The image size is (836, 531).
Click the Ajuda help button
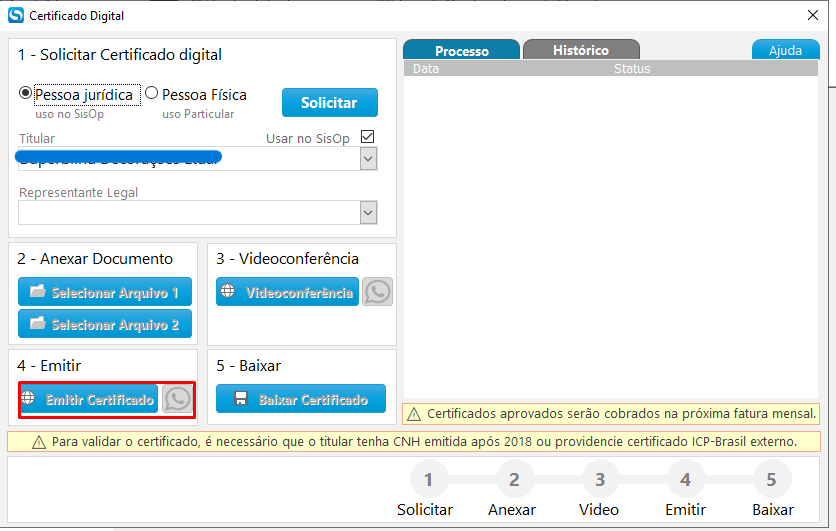click(x=785, y=50)
